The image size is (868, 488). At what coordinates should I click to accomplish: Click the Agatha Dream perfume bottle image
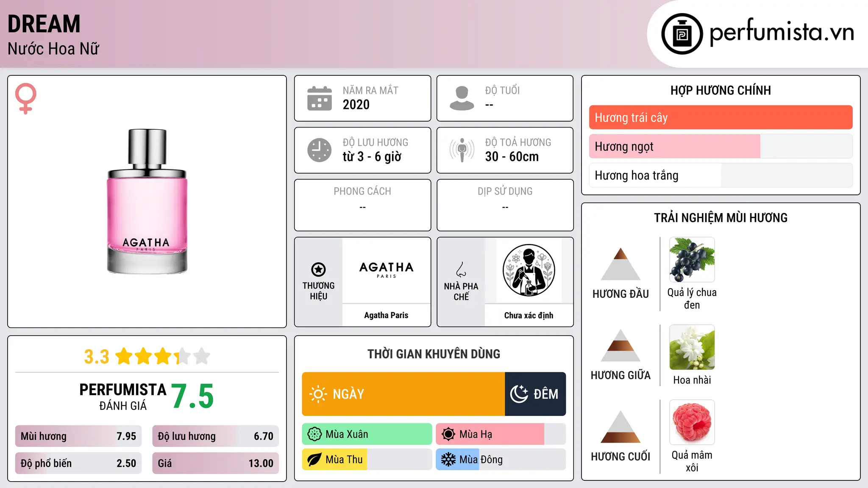click(147, 201)
